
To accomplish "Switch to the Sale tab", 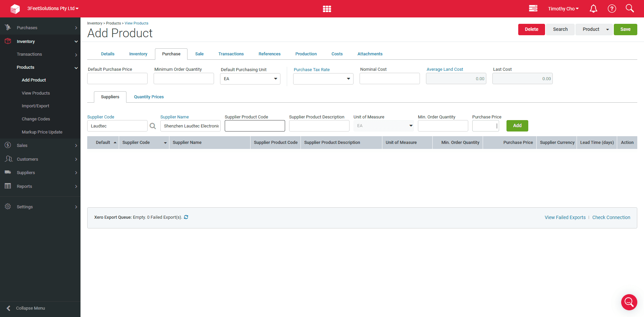I will click(199, 54).
